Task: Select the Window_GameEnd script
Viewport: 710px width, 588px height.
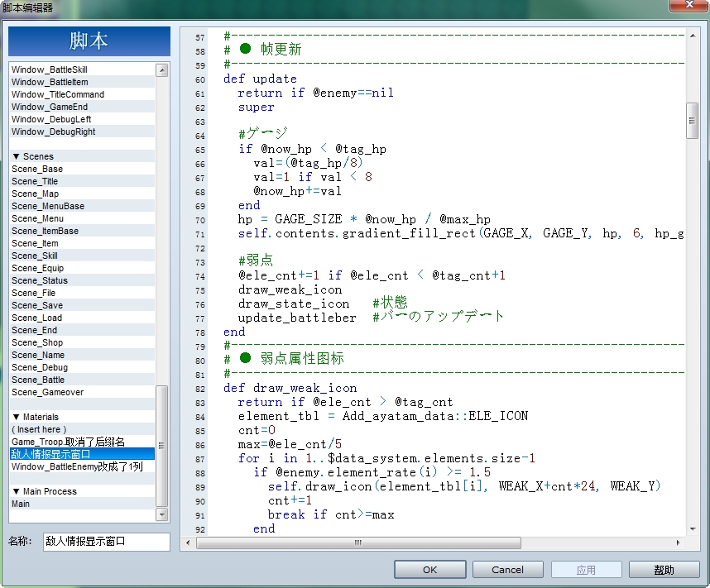Action: pos(82,107)
